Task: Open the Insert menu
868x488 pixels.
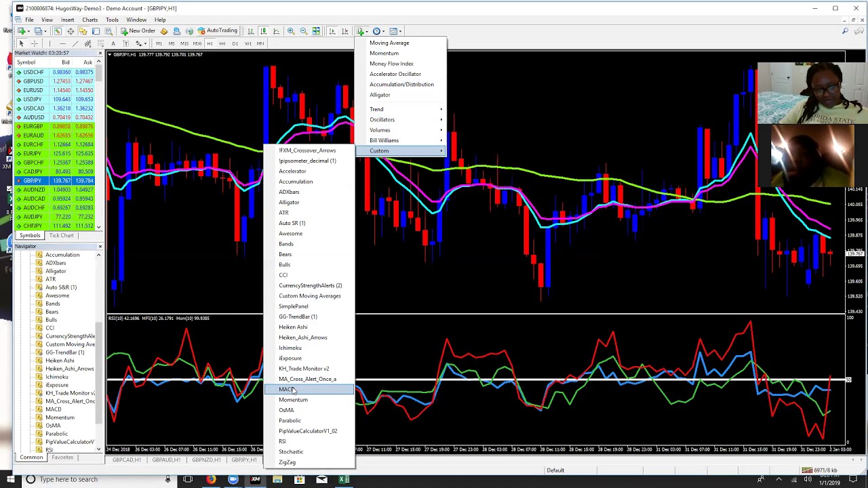Action: [67, 20]
